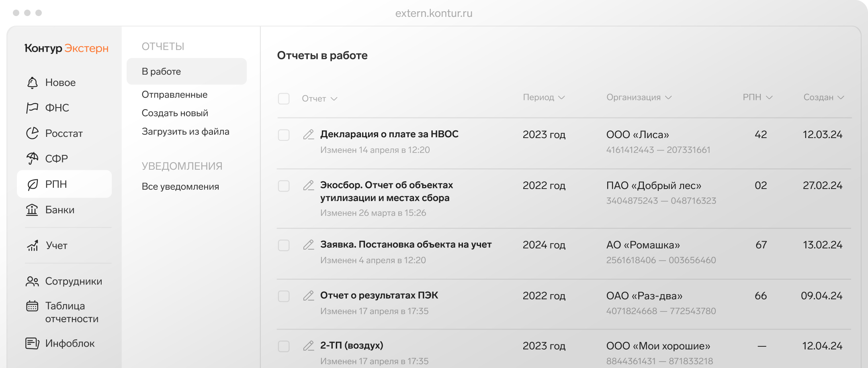Expand the Период column dropdown
Image resolution: width=868 pixels, height=368 pixels.
(x=561, y=98)
